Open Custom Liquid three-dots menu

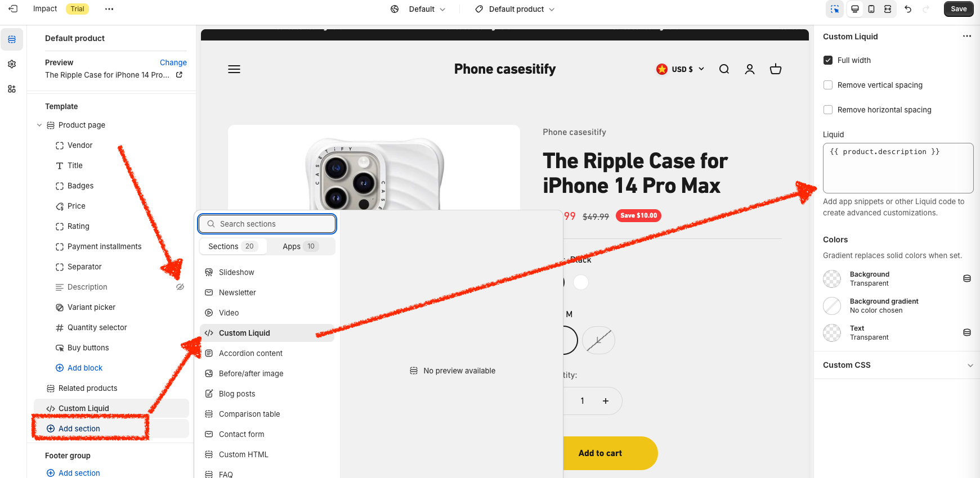[967, 37]
